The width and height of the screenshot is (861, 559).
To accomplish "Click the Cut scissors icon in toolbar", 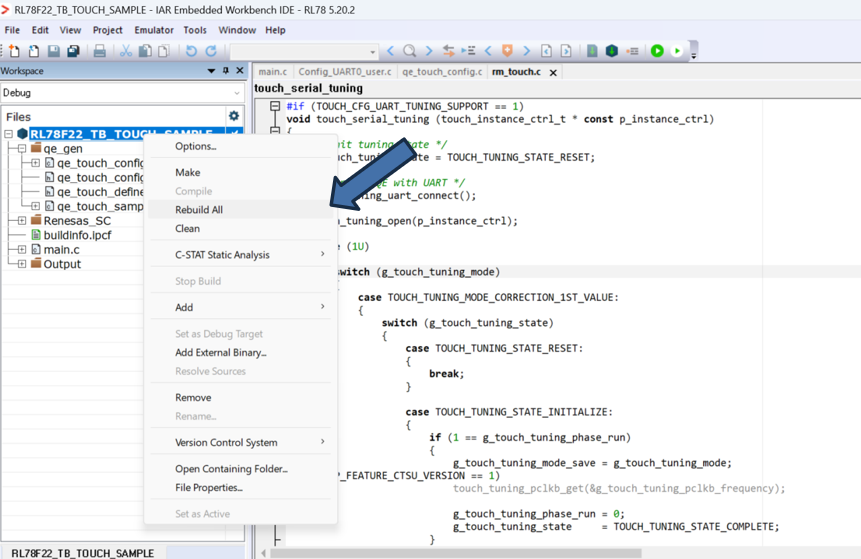I will point(126,51).
